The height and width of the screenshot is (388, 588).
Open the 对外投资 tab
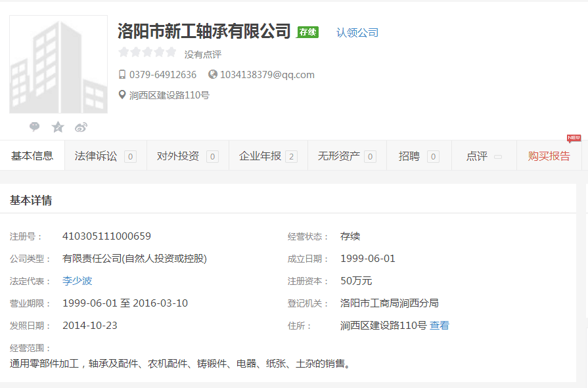click(x=187, y=156)
